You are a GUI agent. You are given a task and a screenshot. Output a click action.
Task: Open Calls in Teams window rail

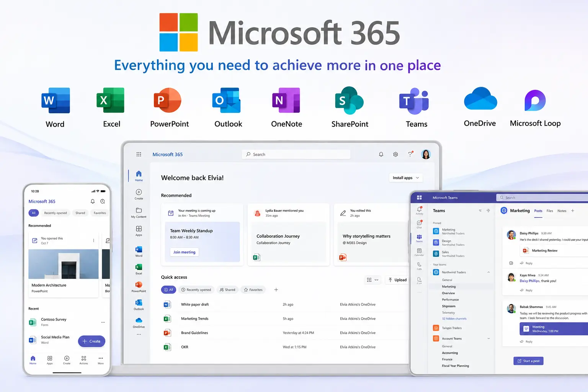[x=419, y=266]
